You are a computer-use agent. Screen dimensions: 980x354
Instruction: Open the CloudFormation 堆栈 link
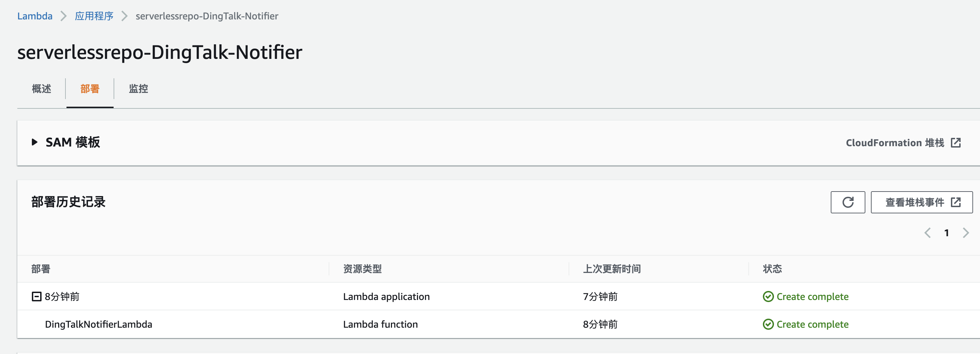pos(895,143)
